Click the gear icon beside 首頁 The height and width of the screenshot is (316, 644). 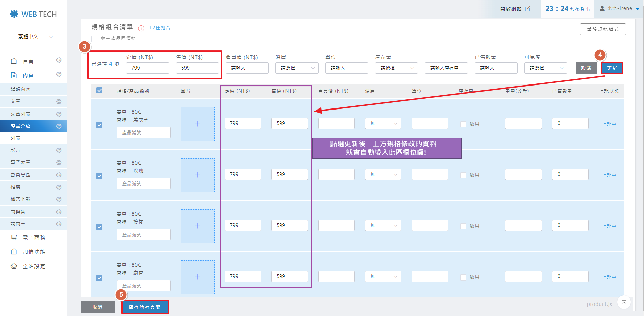(59, 60)
